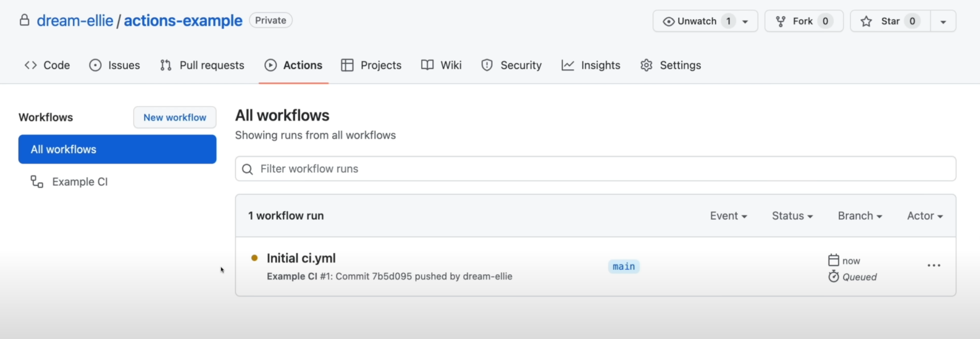Click the Projects table icon
Screen dimensions: 980x339
(347, 65)
